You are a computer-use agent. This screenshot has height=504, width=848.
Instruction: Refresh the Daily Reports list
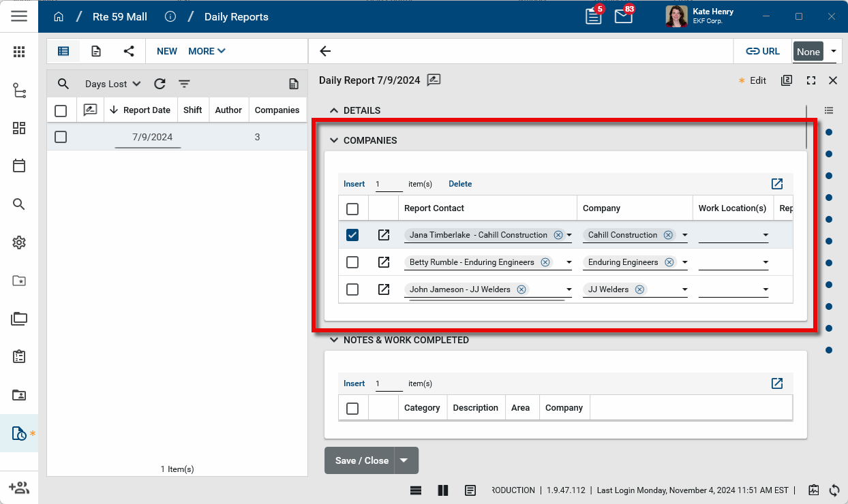(x=160, y=84)
